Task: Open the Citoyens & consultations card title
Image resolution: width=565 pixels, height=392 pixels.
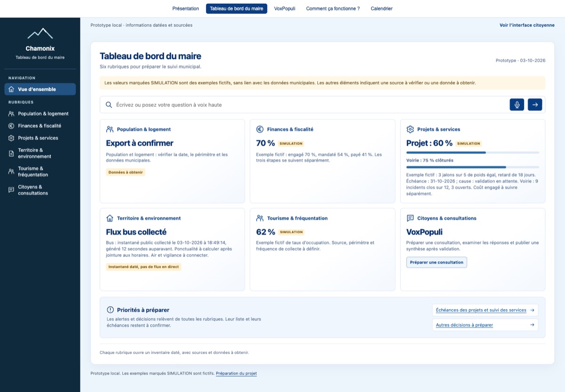Action: [447, 218]
